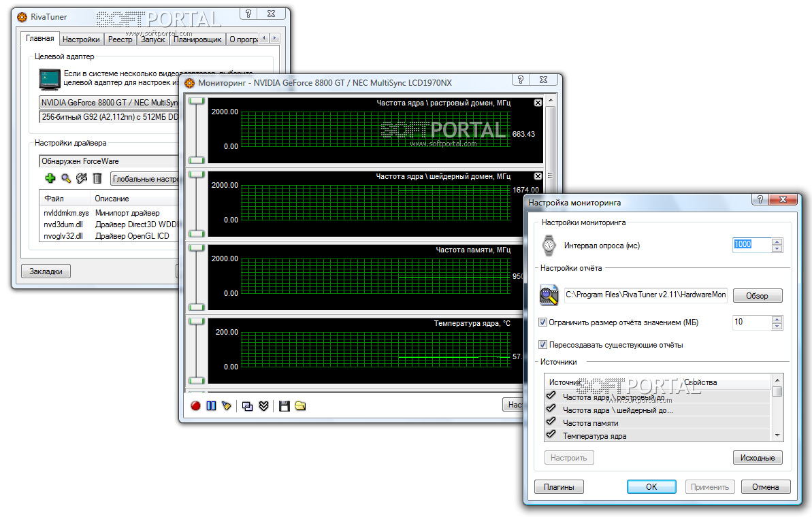Click the monitor icon in Целевой адаптер group
Image resolution: width=812 pixels, height=517 pixels.
tap(50, 79)
